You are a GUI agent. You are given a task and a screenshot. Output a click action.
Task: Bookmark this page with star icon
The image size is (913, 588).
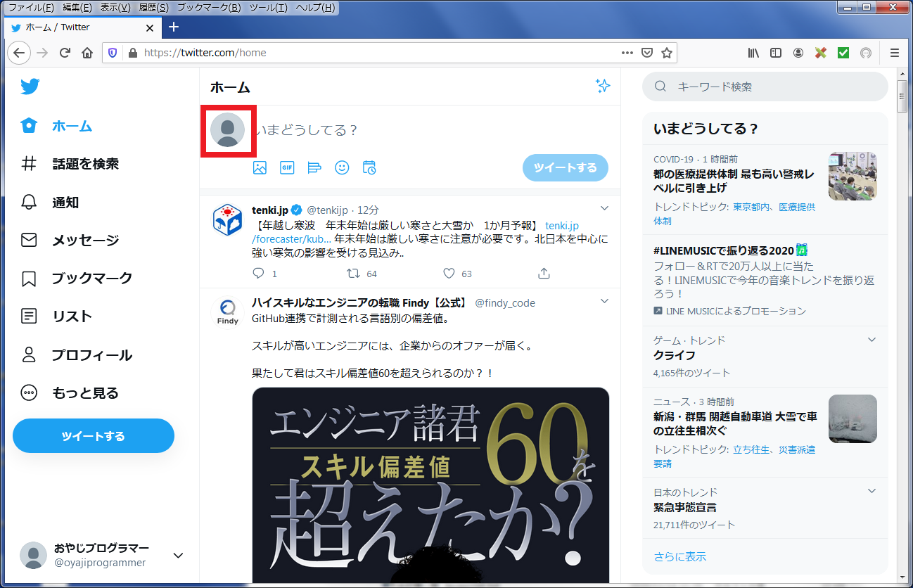pyautogui.click(x=667, y=53)
